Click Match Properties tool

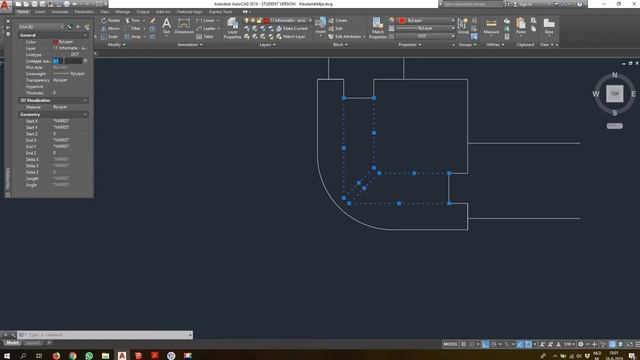point(378,29)
